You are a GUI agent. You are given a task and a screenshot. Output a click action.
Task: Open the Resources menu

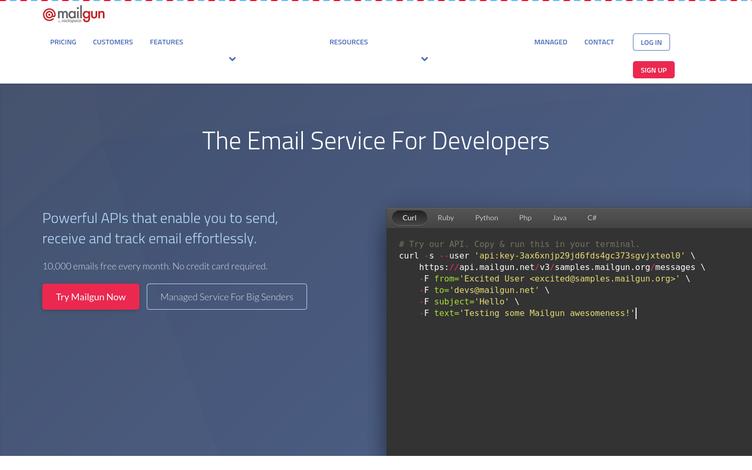(349, 42)
